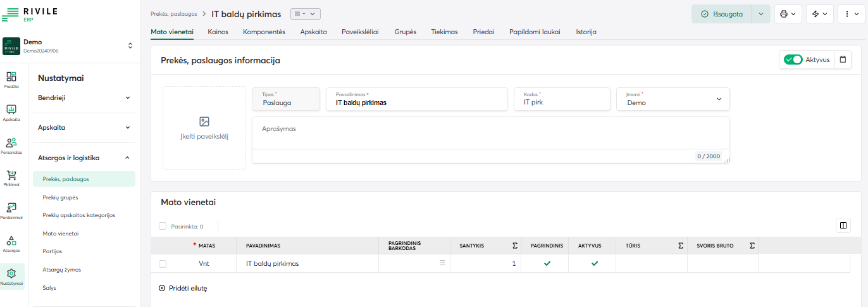This screenshot has width=868, height=307.
Task: Open the print options icon
Action: (x=787, y=14)
